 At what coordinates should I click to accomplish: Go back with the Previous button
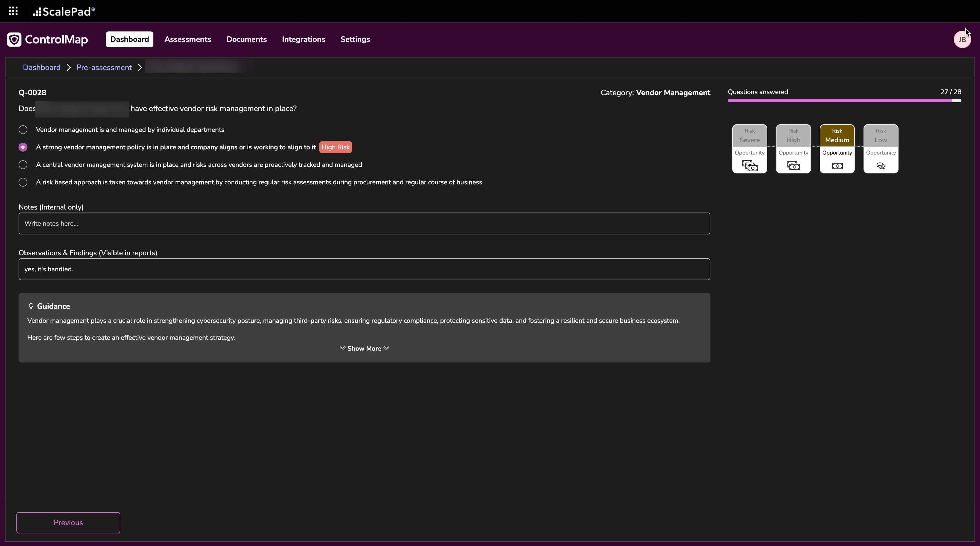click(68, 522)
